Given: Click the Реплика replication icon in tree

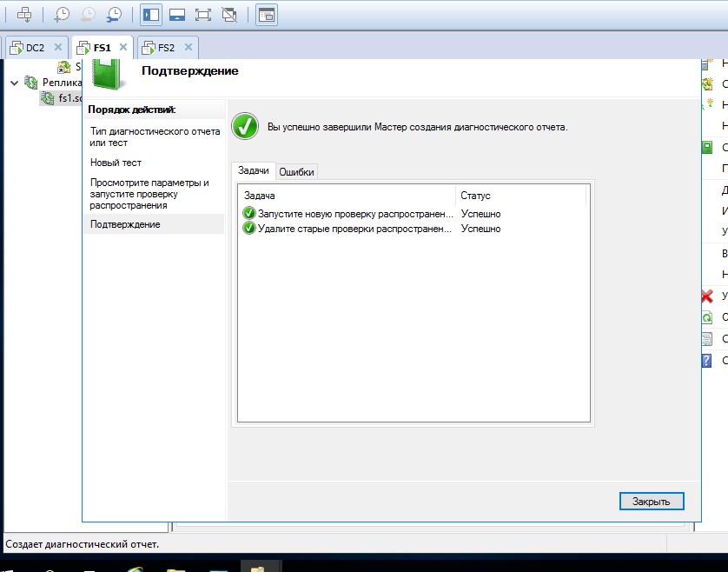Looking at the screenshot, I should pos(31,83).
